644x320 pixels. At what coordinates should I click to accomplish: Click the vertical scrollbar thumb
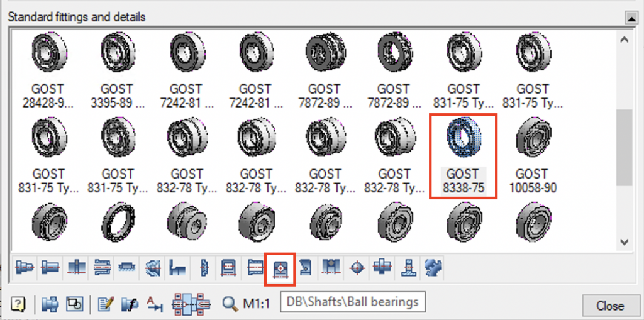[624, 148]
